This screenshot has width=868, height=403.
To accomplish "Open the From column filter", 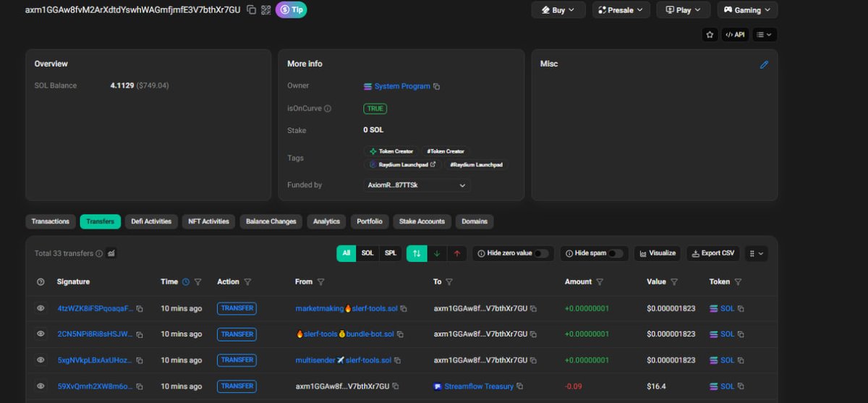I will coord(320,282).
